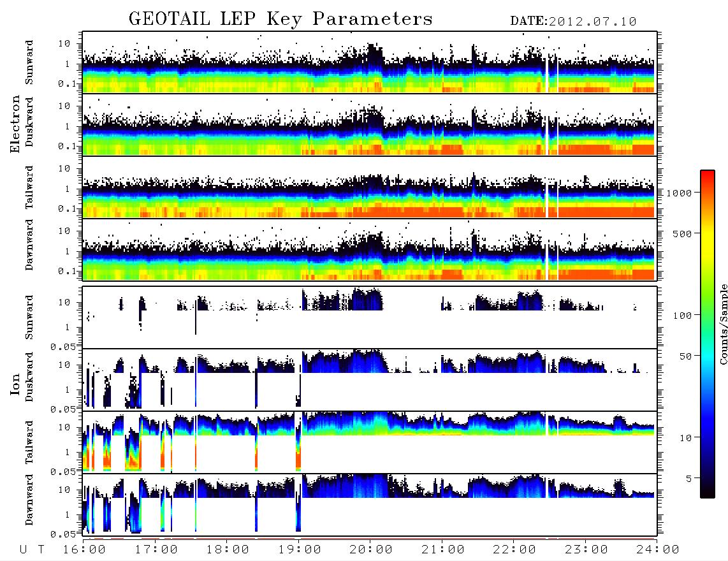Click inside the Ion Dawnward spectrogram panel
Image resolution: width=728 pixels, height=561 pixels.
(370, 504)
